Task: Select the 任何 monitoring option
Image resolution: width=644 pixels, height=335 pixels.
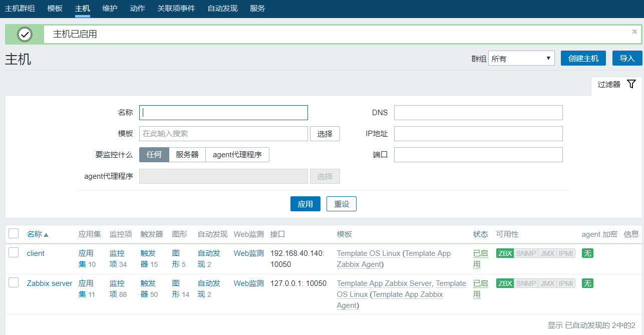Action: pos(154,155)
